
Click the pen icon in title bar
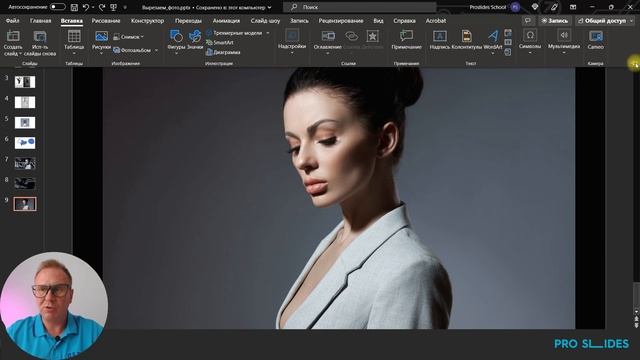554,7
